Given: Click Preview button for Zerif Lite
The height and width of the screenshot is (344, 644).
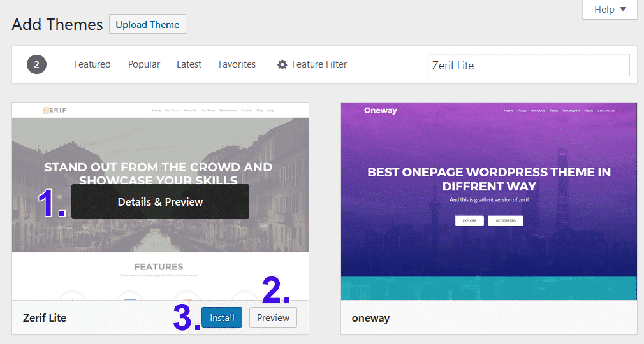Looking at the screenshot, I should (273, 317).
